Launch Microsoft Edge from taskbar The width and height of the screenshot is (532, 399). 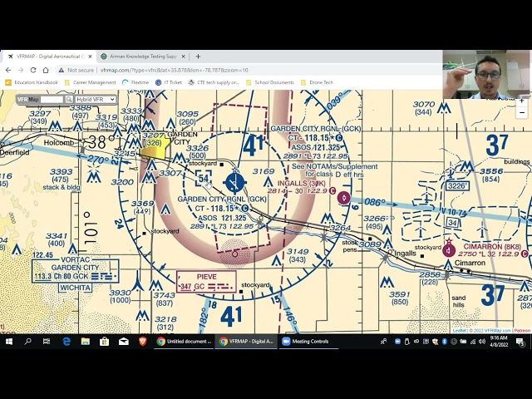[66, 342]
